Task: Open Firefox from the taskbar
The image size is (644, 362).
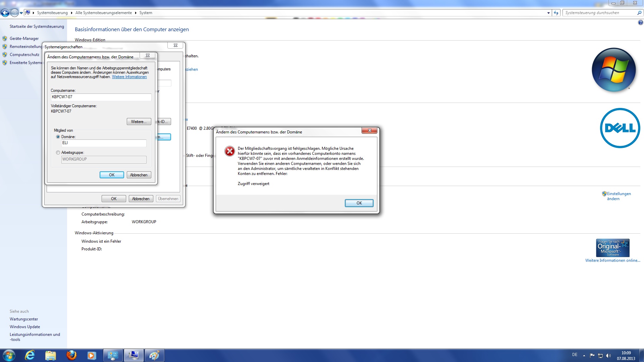Action: (x=71, y=355)
